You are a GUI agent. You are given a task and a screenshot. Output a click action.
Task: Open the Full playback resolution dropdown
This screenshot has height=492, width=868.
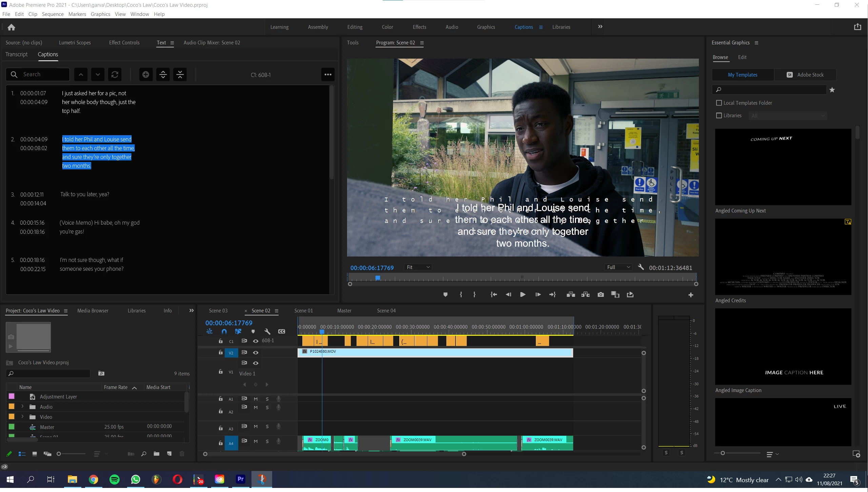(x=619, y=267)
